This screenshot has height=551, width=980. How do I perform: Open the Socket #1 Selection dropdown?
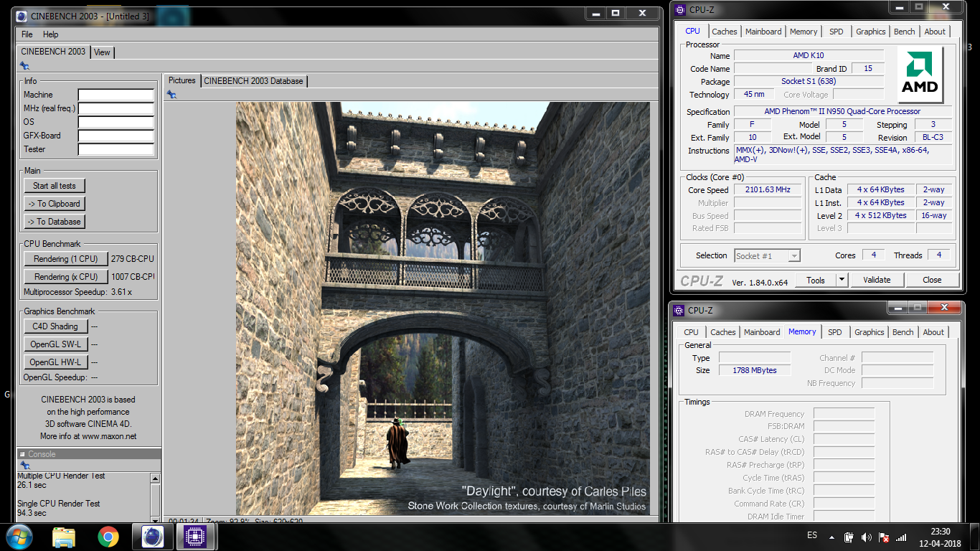pyautogui.click(x=768, y=255)
